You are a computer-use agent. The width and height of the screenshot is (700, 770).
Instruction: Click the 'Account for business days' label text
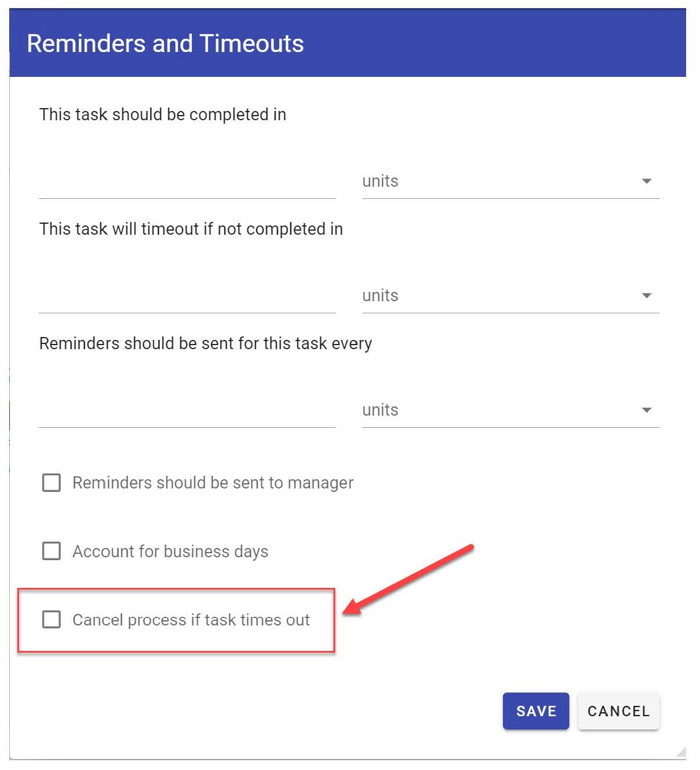coord(170,551)
